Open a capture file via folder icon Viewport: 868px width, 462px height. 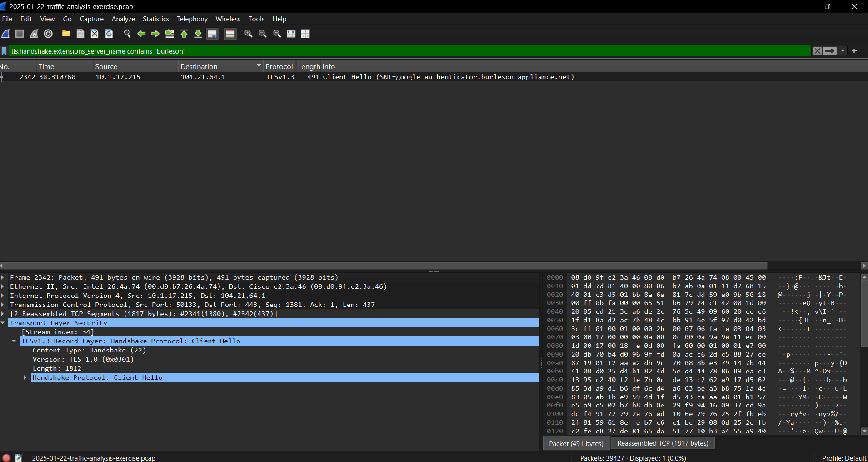tap(66, 34)
